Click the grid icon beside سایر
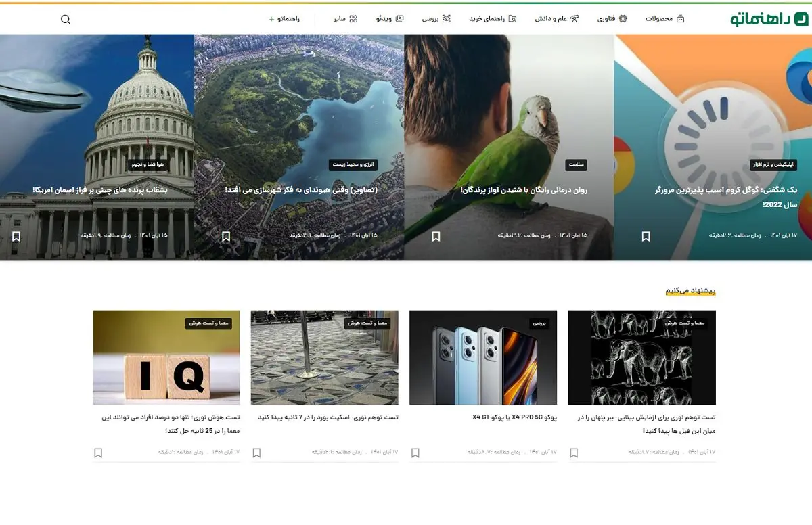Image resolution: width=812 pixels, height=525 pixels. pyautogui.click(x=353, y=19)
